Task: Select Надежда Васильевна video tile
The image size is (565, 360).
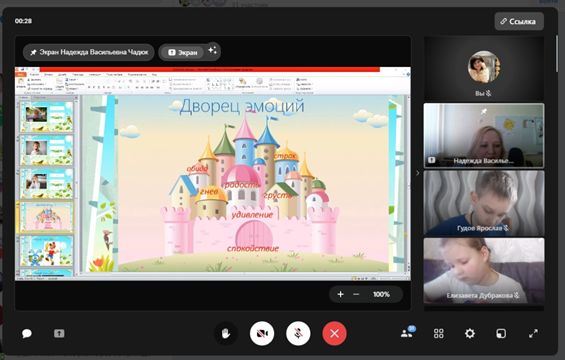Action: coord(484,135)
